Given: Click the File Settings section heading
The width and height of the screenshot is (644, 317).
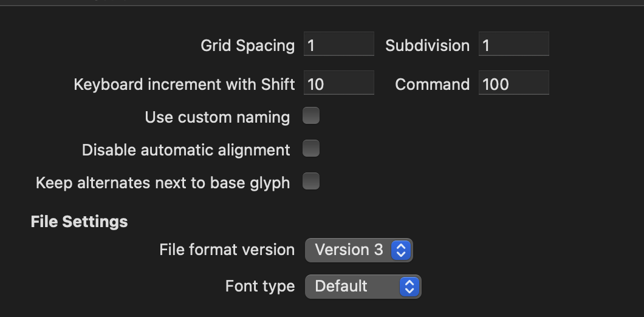Looking at the screenshot, I should [x=79, y=222].
